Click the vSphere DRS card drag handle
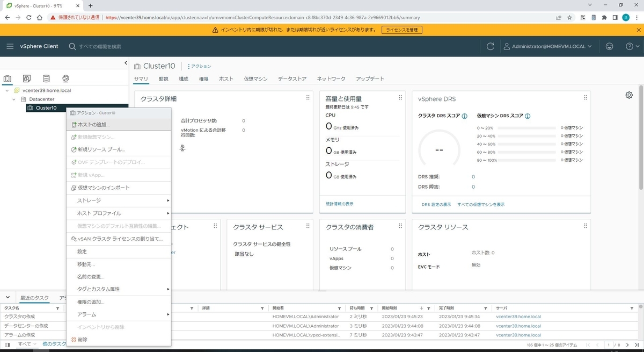 (x=586, y=98)
